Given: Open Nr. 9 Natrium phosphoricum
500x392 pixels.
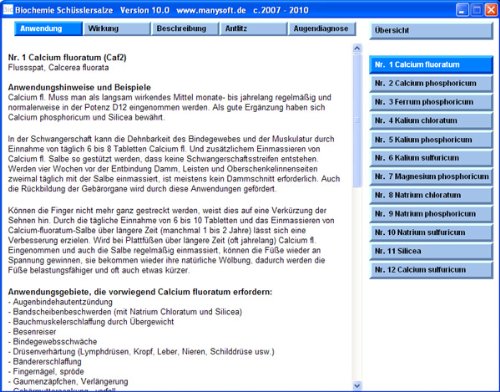Looking at the screenshot, I should [x=431, y=214].
